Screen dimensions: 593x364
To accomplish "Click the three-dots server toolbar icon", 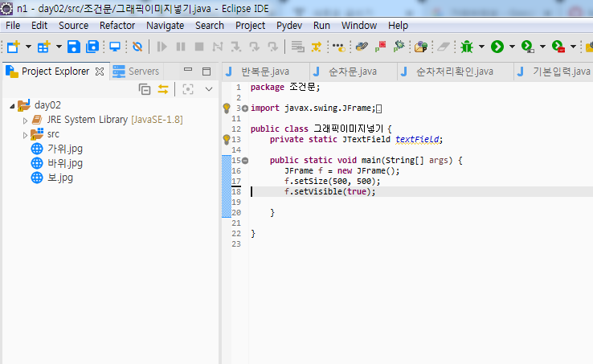I will pyautogui.click(x=339, y=47).
